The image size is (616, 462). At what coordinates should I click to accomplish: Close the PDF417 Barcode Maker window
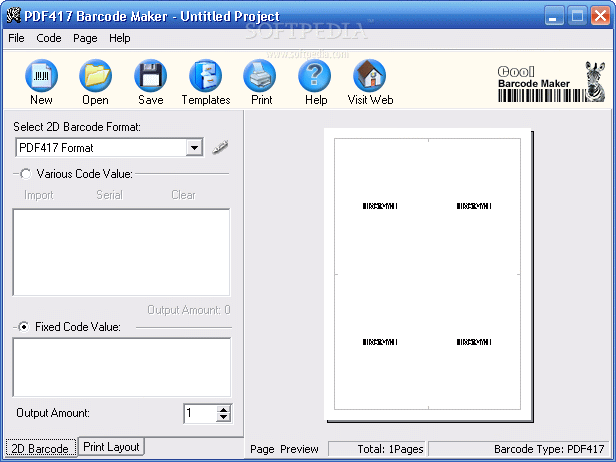tap(600, 16)
